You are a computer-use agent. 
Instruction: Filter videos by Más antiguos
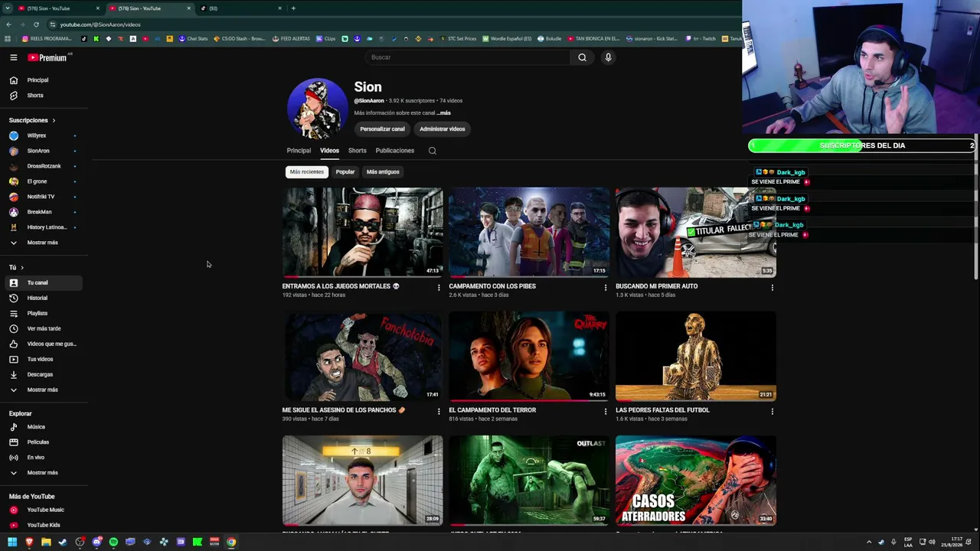(383, 172)
